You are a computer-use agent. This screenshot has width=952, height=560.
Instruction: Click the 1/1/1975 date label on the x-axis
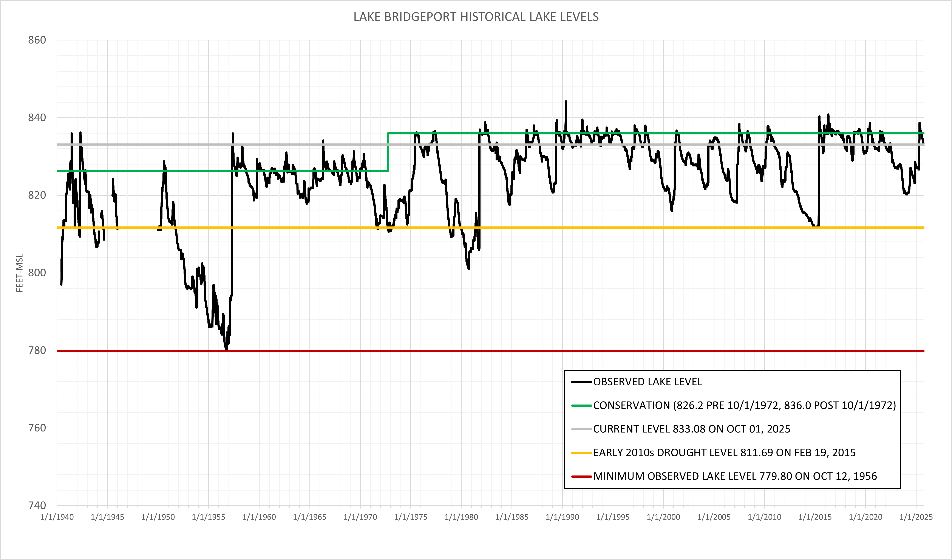(411, 517)
